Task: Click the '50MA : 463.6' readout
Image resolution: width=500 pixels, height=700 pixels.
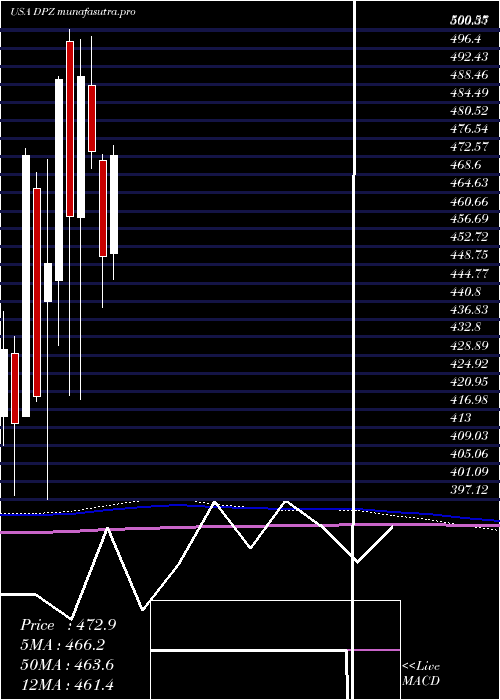Action: (67, 665)
